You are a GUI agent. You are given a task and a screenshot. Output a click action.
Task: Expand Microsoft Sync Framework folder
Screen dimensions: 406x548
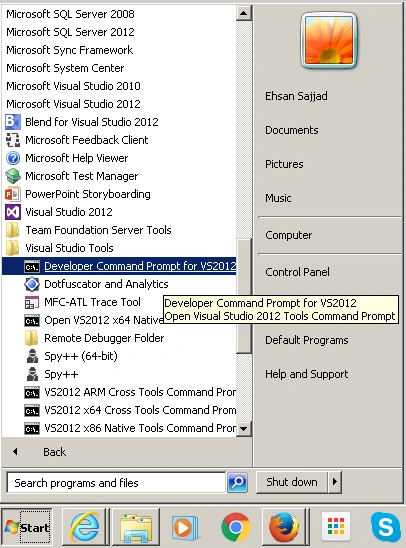coord(70,50)
